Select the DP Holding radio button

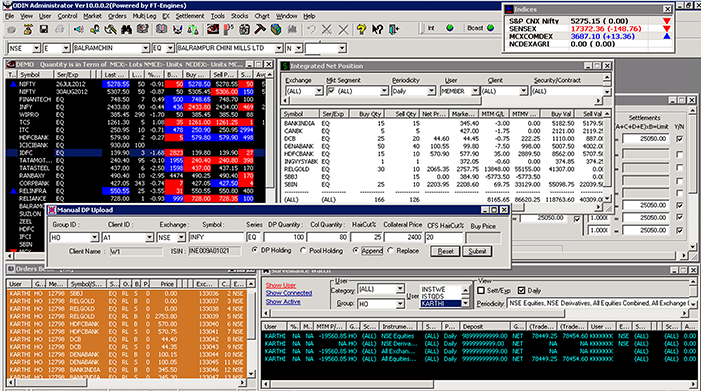click(254, 250)
